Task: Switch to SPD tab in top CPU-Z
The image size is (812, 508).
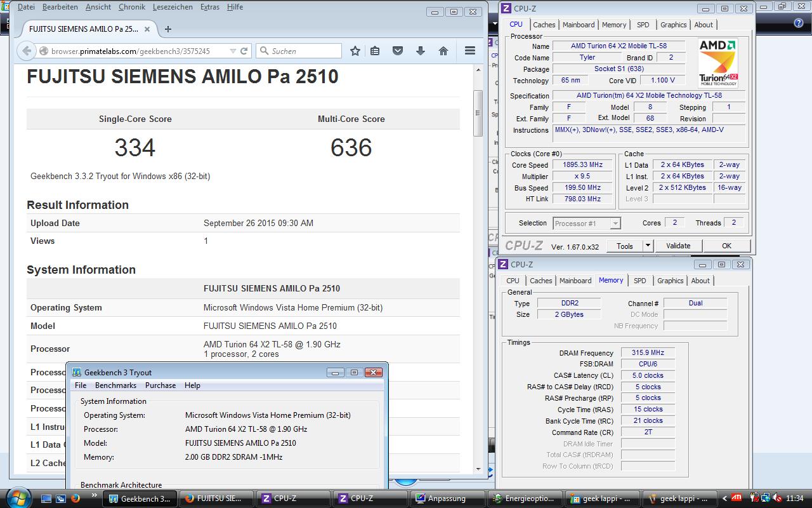Action: (643, 25)
